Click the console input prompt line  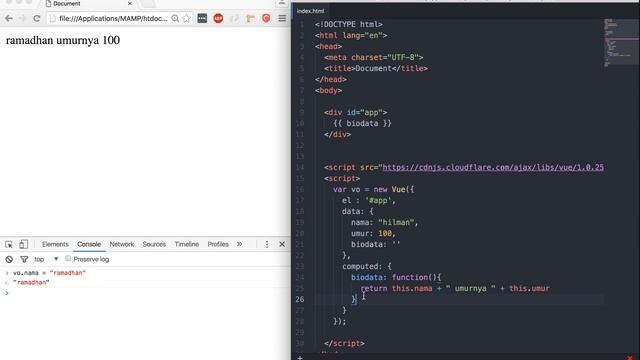pos(145,293)
